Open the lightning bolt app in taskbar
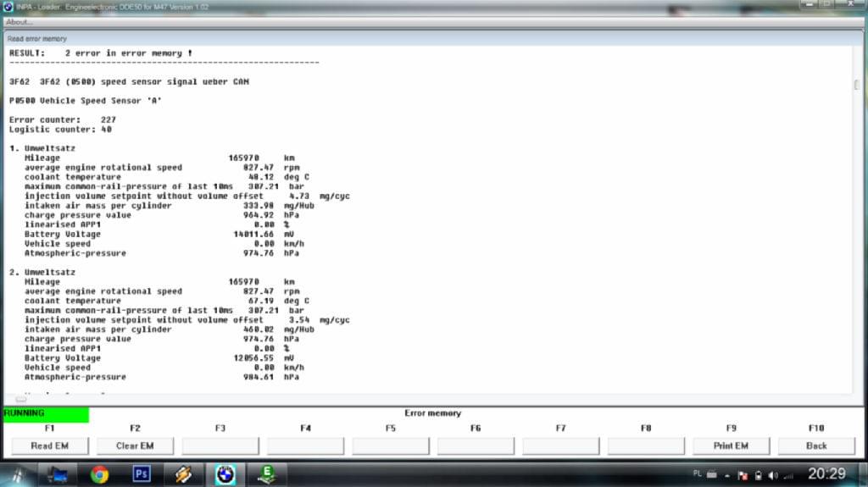 click(x=183, y=475)
